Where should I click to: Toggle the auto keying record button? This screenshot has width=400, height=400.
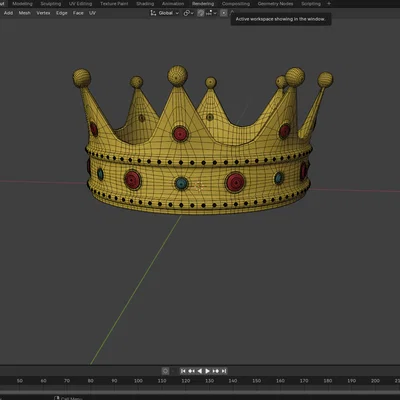[165, 371]
